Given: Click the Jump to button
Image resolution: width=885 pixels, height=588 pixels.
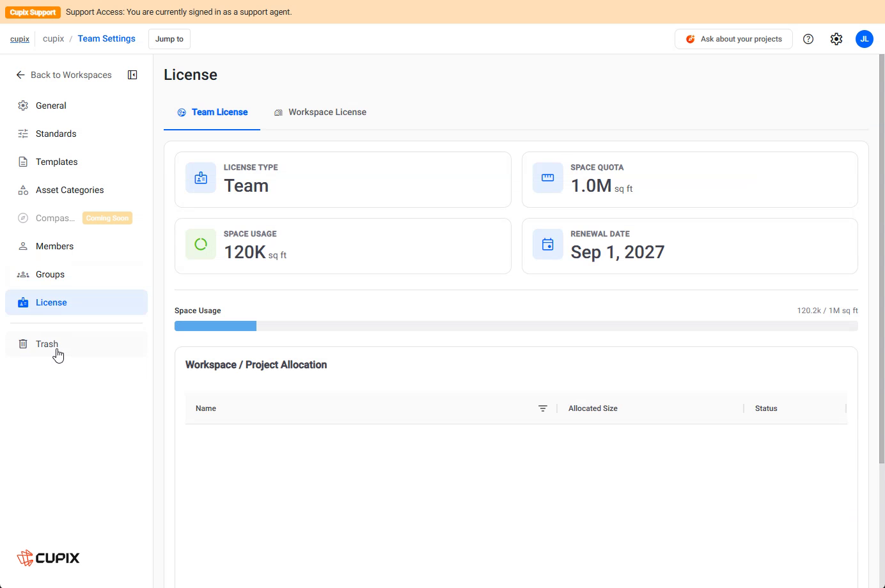Looking at the screenshot, I should (169, 39).
